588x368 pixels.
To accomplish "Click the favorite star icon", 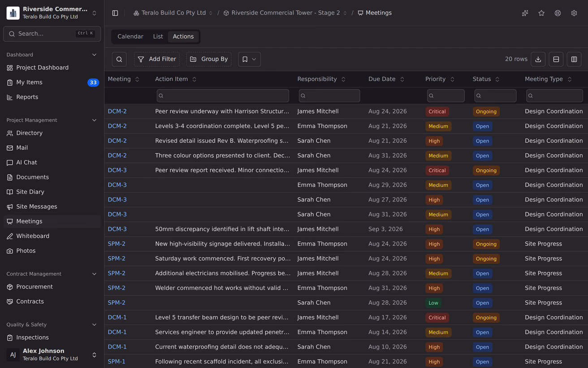I will coord(541,13).
